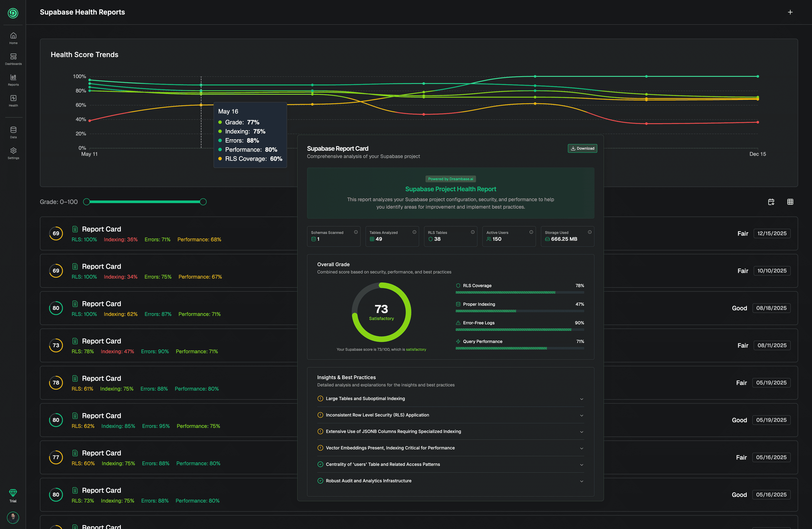Switch to the table grid view icon

[790, 202]
